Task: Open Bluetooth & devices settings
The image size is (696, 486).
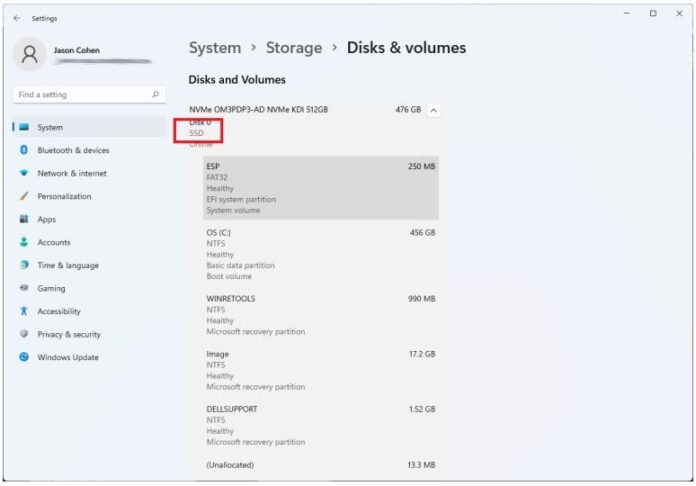Action: tap(89, 150)
